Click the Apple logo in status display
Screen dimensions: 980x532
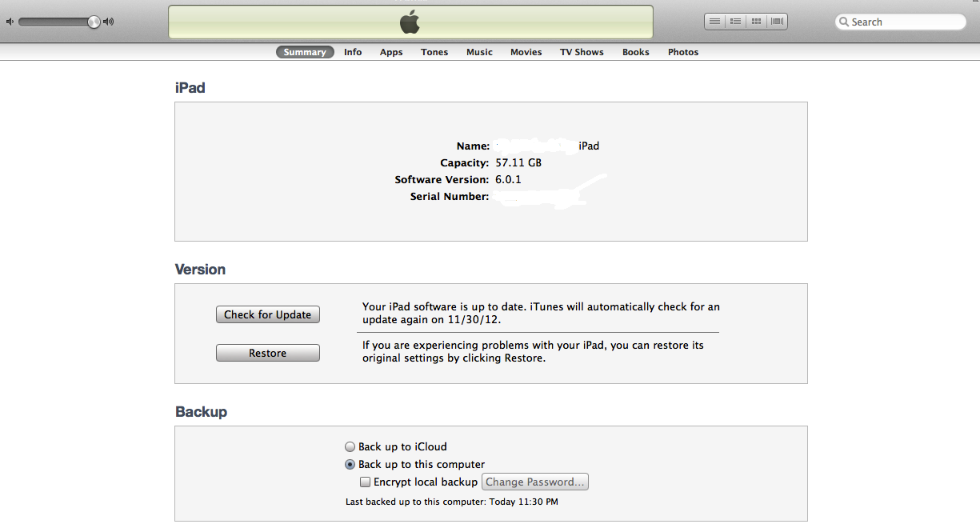coord(410,22)
